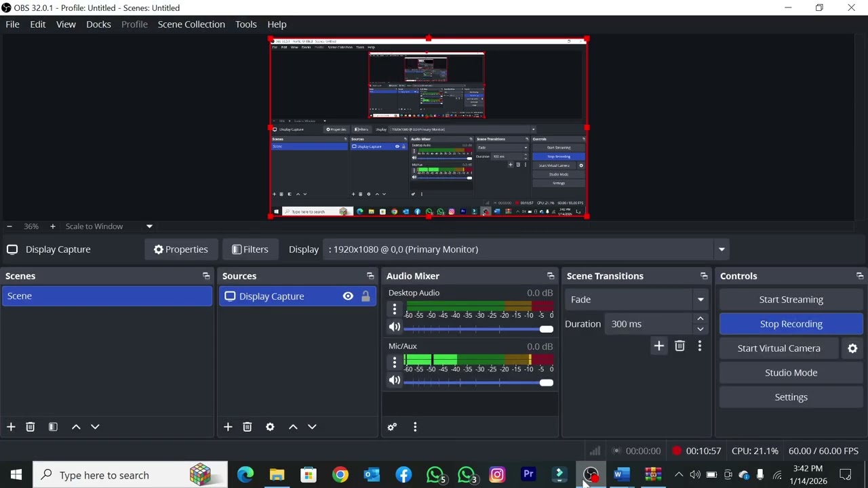Click the preview display capture thumbnail
The width and height of the screenshot is (868, 488).
pos(429,128)
